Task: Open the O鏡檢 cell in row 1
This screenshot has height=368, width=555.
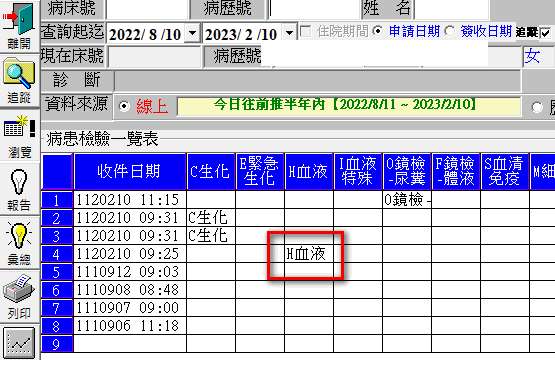Action: coord(407,200)
